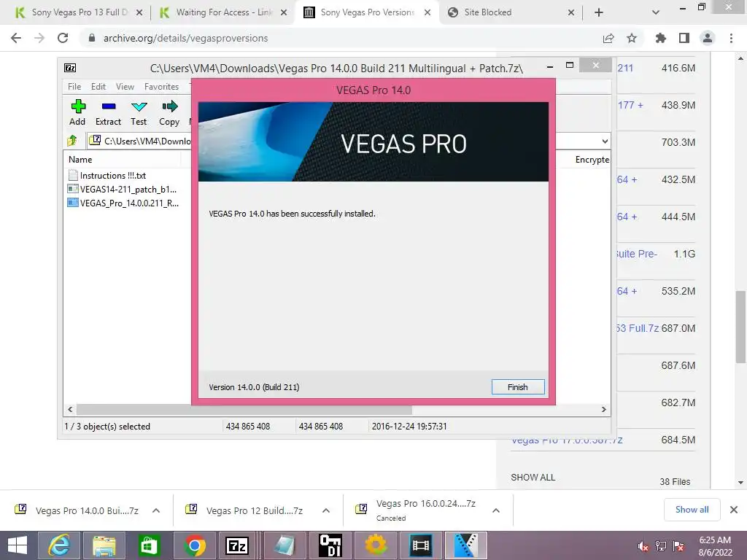Image resolution: width=747 pixels, height=560 pixels.
Task: Open Chrome tab search chevron
Action: click(x=656, y=12)
